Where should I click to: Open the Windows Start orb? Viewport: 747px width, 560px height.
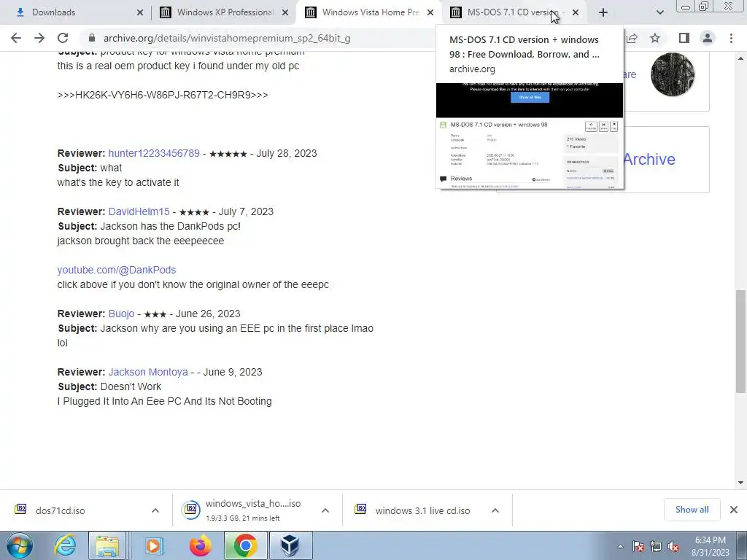19,545
